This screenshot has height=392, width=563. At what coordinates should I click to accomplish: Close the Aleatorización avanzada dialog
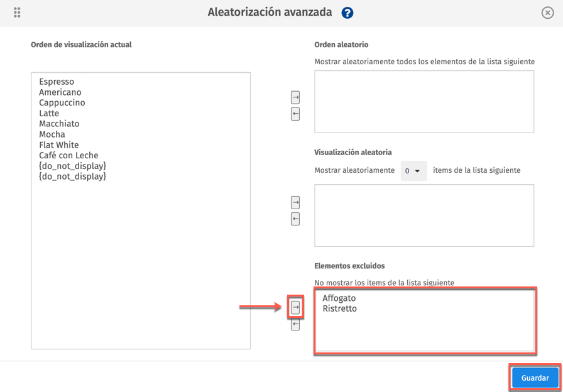pyautogui.click(x=547, y=13)
